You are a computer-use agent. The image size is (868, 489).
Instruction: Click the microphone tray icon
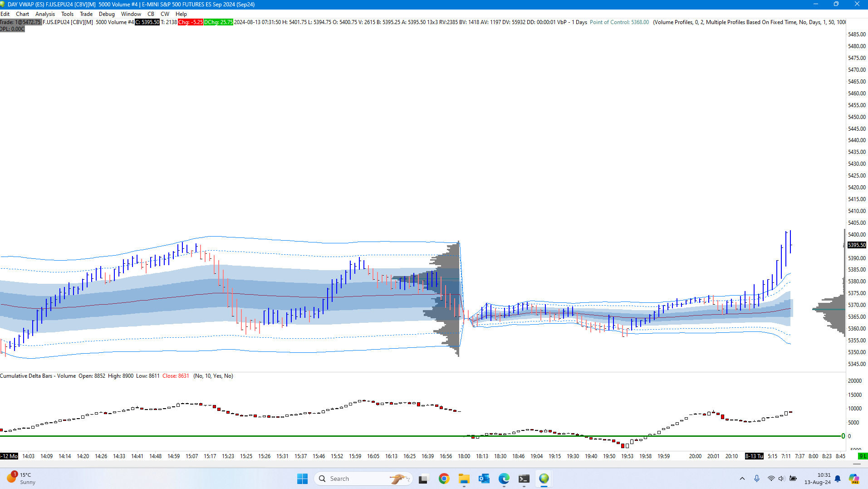(x=757, y=479)
